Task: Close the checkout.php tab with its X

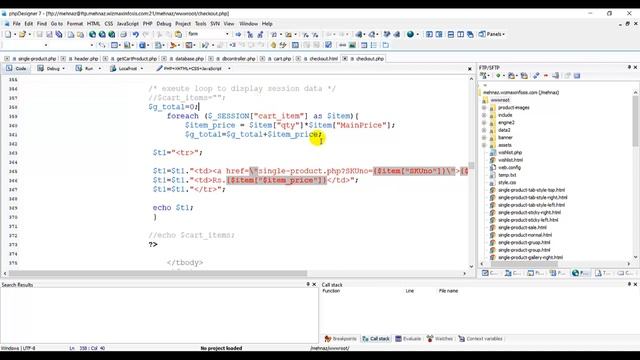Action: (345, 59)
